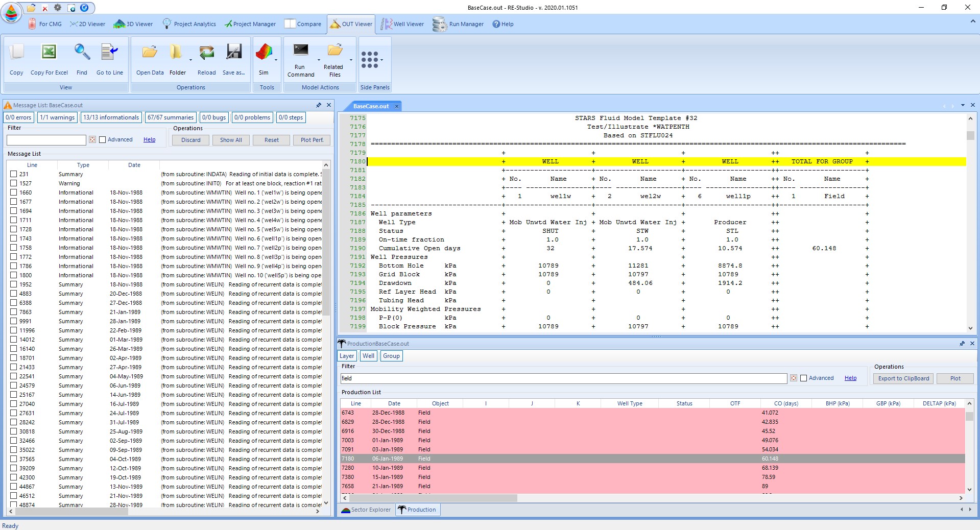
Task: Pin the Production panel
Action: tap(962, 344)
